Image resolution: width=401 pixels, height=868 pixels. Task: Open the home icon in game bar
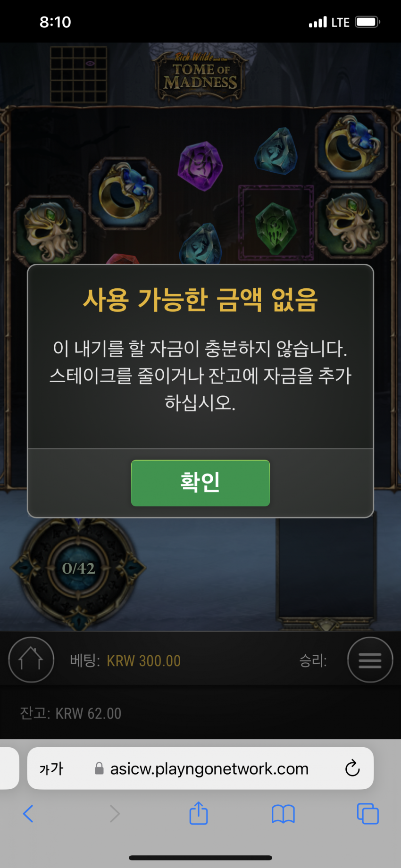[x=31, y=659]
